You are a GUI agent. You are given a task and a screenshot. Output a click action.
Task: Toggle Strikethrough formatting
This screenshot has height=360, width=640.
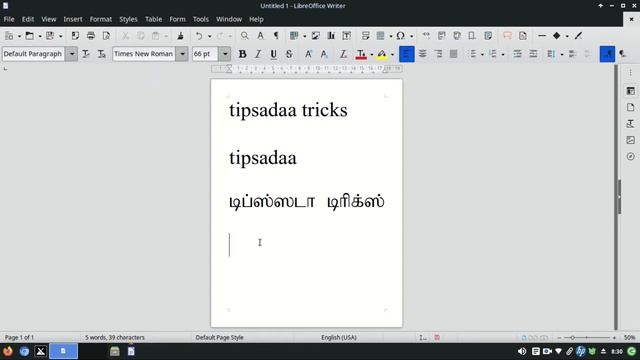tap(289, 54)
